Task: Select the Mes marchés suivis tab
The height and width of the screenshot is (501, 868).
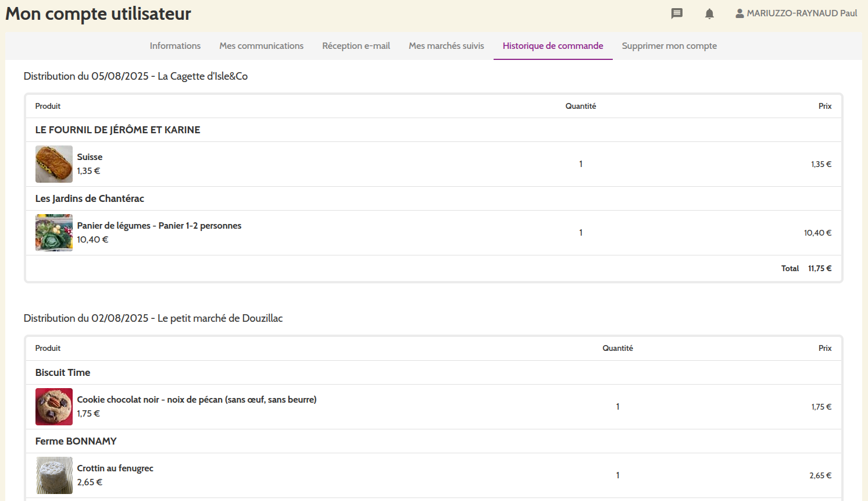Action: pos(446,46)
